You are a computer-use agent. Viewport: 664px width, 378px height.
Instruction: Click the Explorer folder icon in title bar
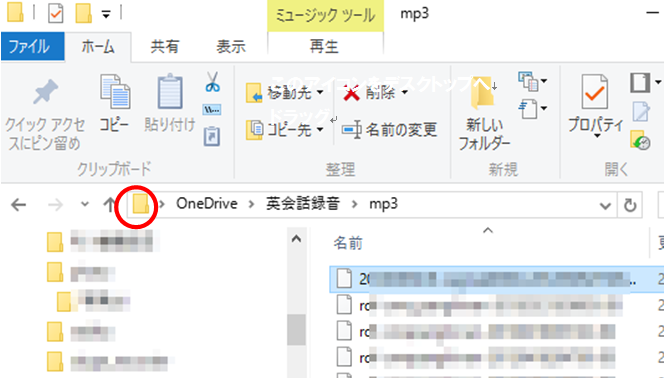coord(15,13)
